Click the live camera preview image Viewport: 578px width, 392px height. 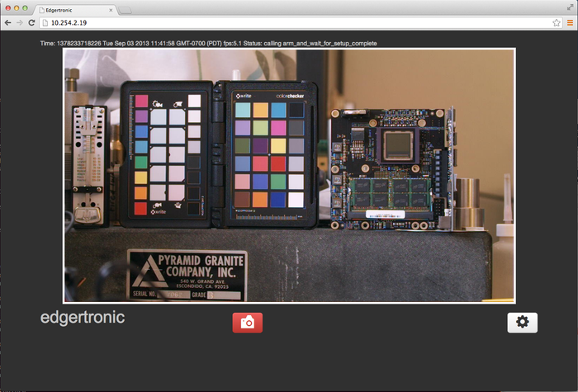(289, 176)
